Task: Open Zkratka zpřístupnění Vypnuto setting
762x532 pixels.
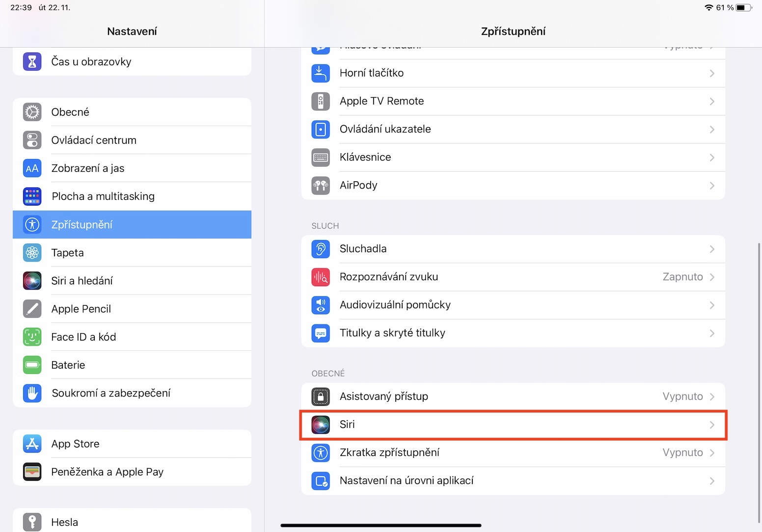Action: click(x=682, y=452)
